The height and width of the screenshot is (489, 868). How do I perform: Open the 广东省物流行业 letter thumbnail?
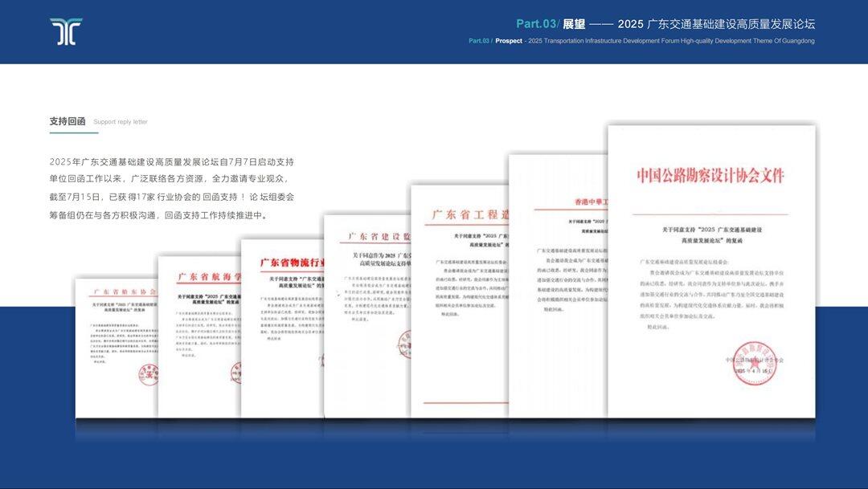[282, 328]
